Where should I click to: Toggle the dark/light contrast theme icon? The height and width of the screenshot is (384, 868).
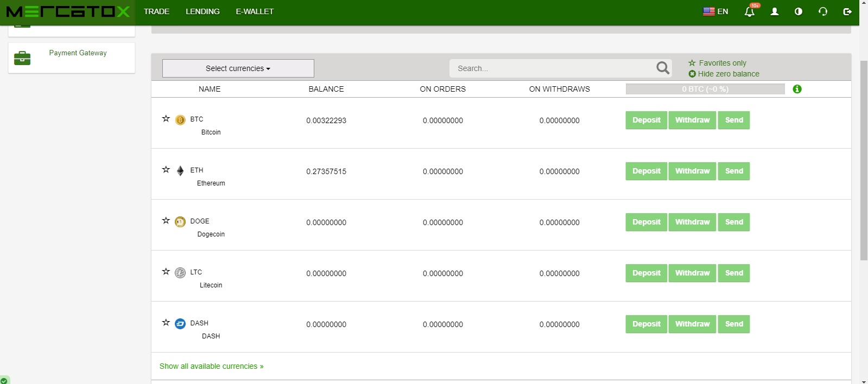799,11
